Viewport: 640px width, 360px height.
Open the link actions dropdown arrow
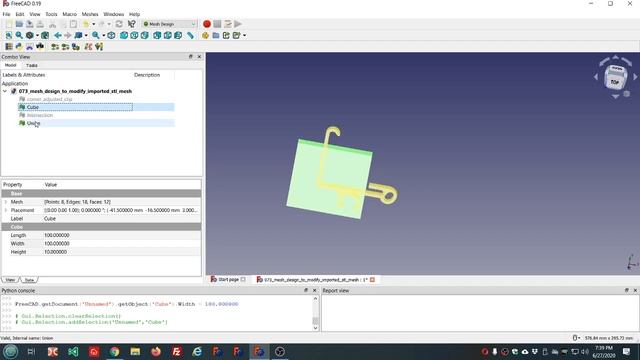[x=244, y=36]
